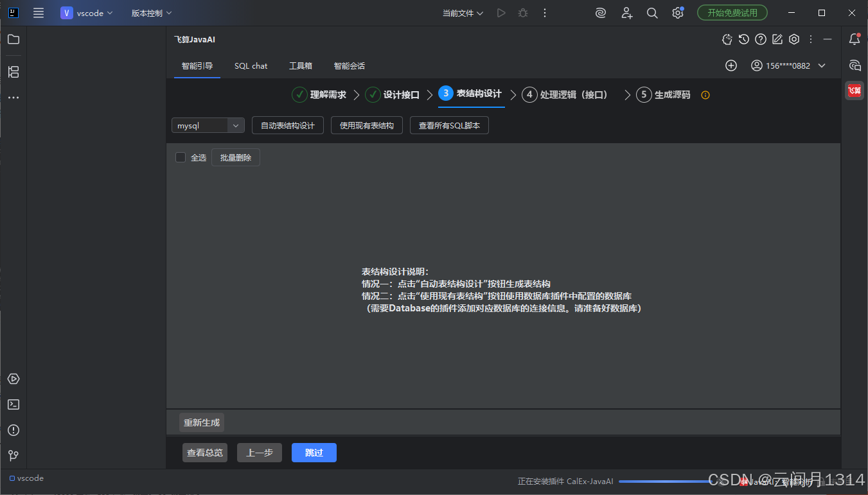Image resolution: width=868 pixels, height=495 pixels.
Task: Select step 3 表结构设计
Action: [470, 94]
